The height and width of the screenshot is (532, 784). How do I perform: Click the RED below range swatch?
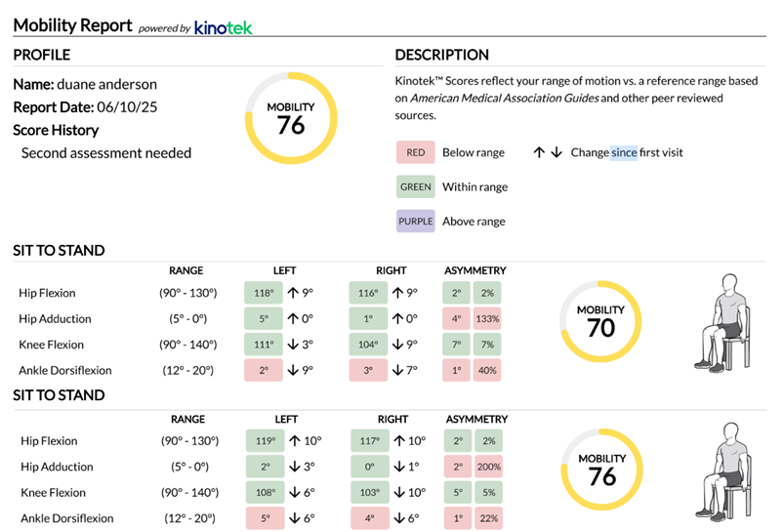(x=416, y=152)
